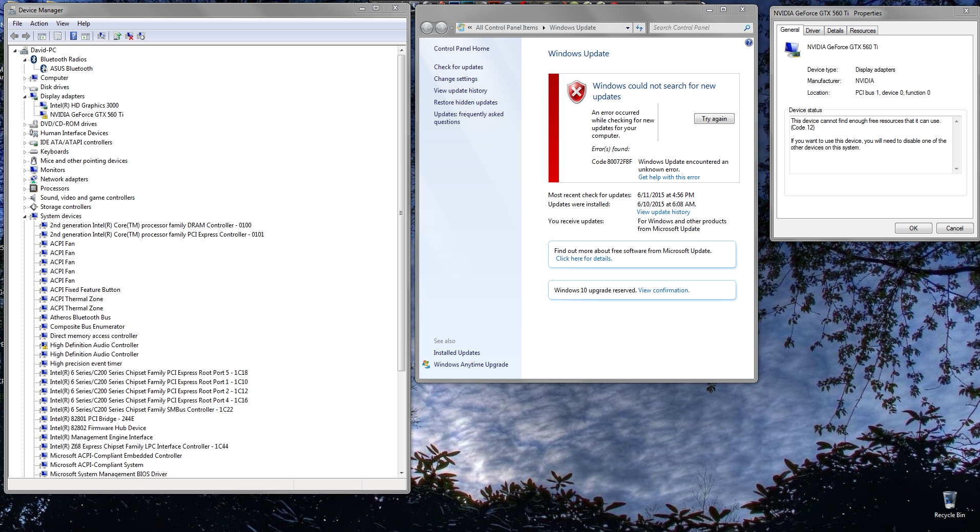Switch to the Resources tab in NVIDIA Properties
The height and width of the screenshot is (532, 980).
(863, 31)
